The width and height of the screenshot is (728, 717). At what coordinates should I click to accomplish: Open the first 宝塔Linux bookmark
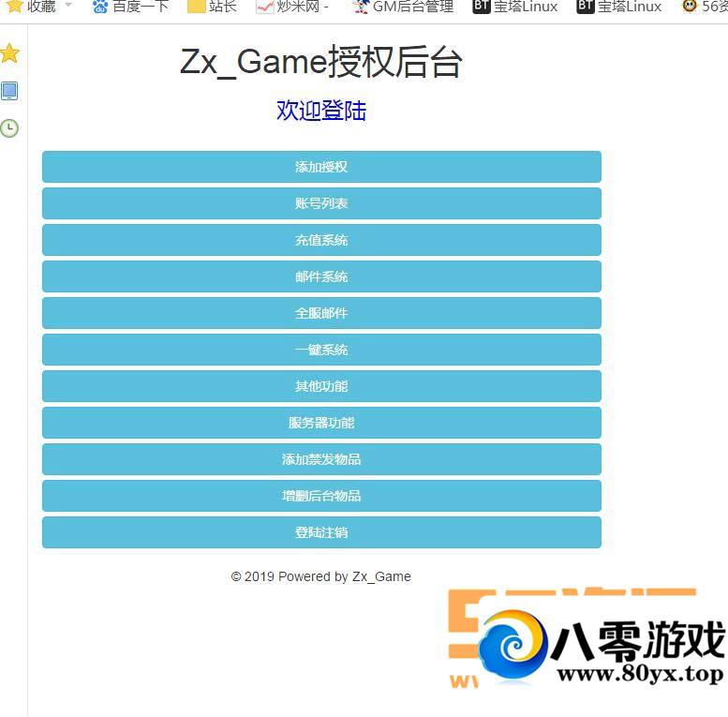click(515, 7)
